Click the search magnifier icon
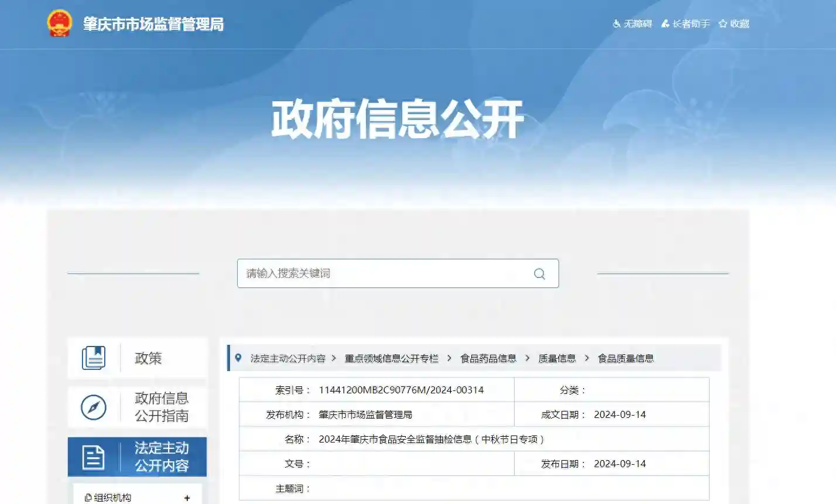This screenshot has width=836, height=504. (x=539, y=273)
